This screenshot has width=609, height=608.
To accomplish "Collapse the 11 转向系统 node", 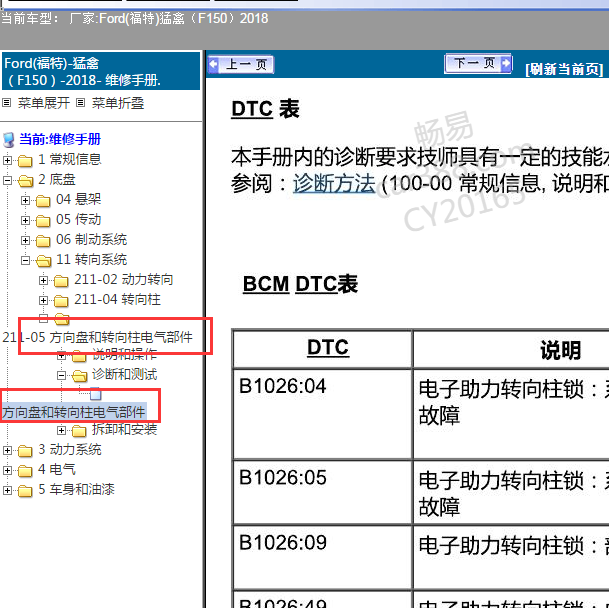I will (x=25, y=260).
